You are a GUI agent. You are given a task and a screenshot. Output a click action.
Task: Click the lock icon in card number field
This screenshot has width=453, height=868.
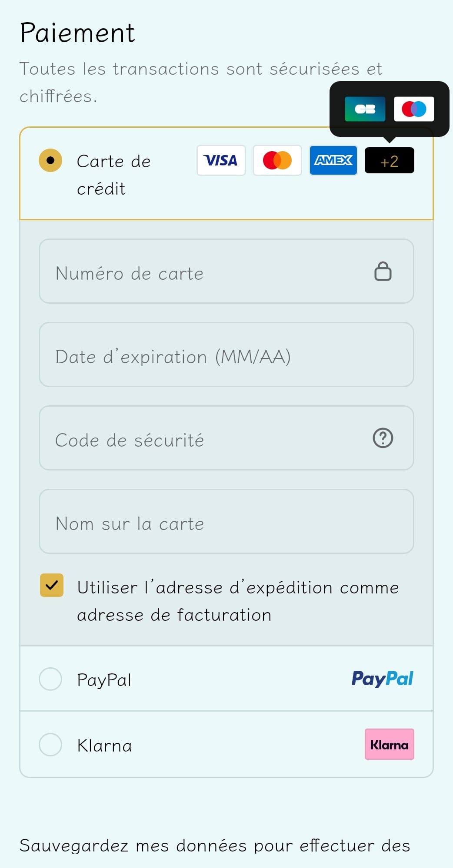(x=383, y=272)
